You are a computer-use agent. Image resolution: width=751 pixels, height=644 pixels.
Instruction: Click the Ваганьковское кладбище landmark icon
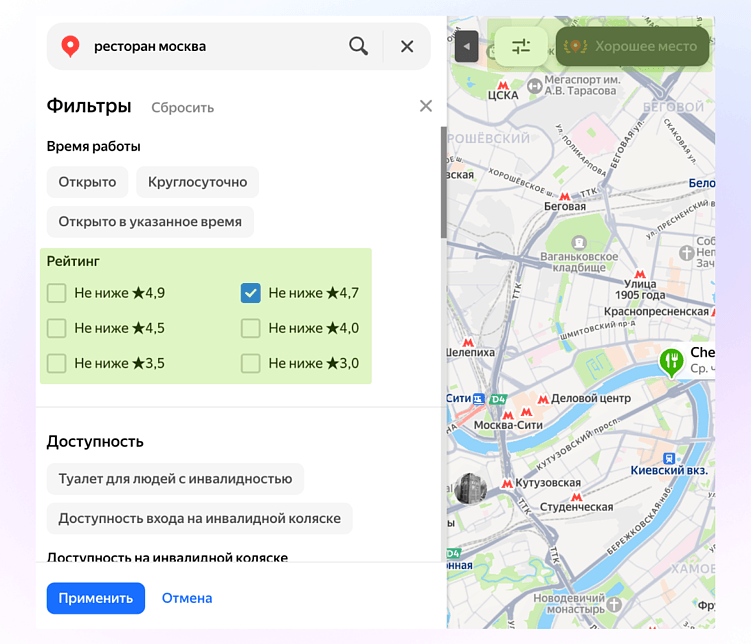579,242
